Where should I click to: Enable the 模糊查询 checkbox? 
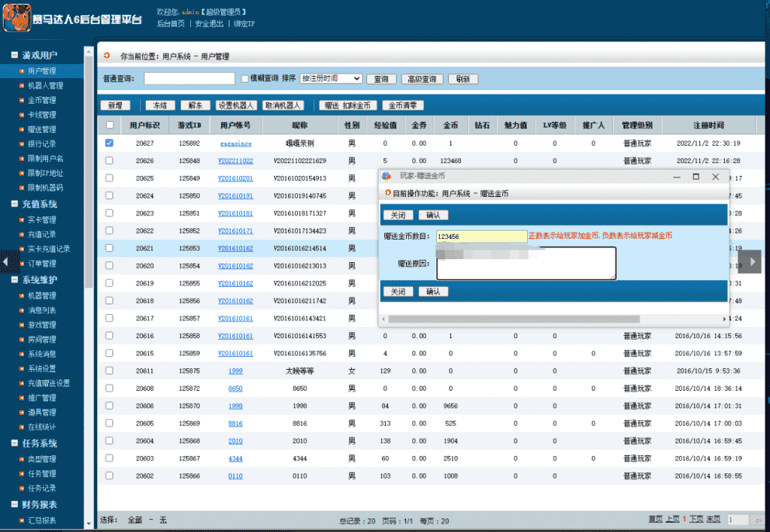[x=244, y=79]
